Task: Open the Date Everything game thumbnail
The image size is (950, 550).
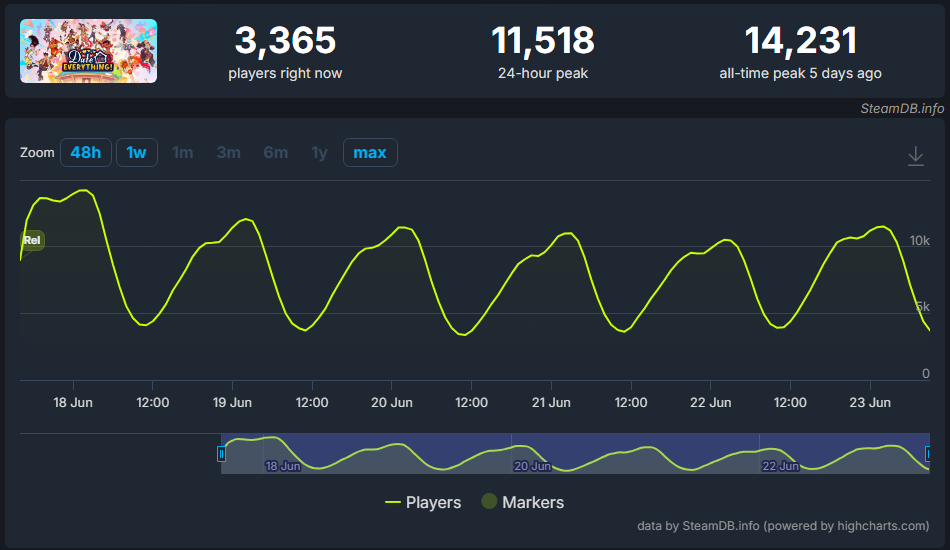Action: click(88, 51)
